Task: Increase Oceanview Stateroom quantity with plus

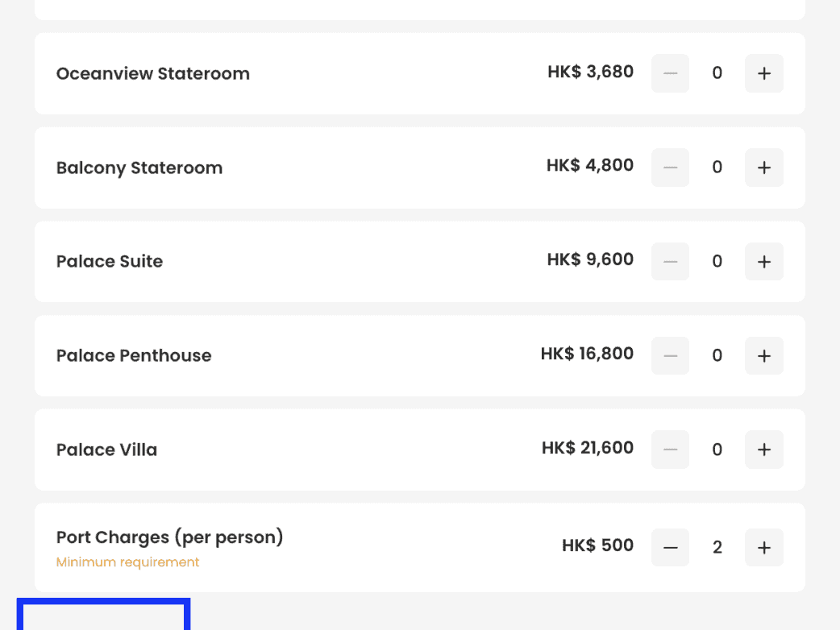Action: click(x=763, y=73)
